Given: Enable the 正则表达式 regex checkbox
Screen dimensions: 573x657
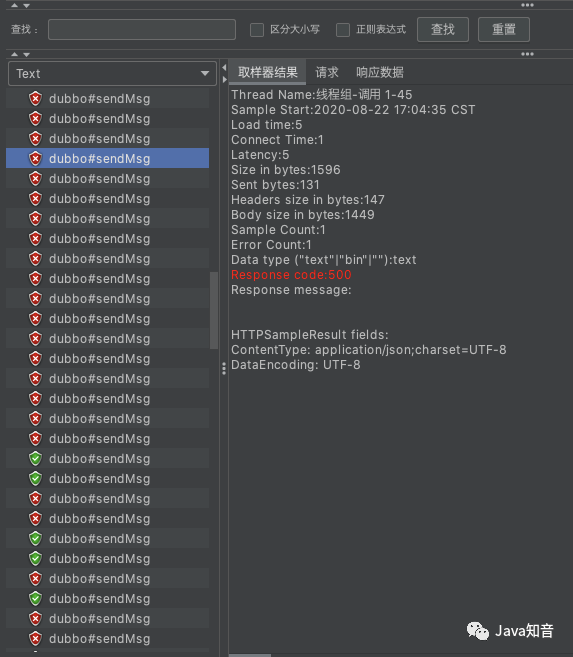Looking at the screenshot, I should 343,30.
